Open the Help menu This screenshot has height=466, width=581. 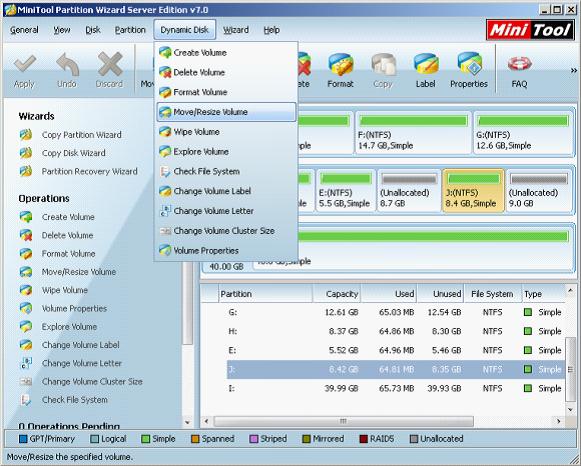point(272,30)
